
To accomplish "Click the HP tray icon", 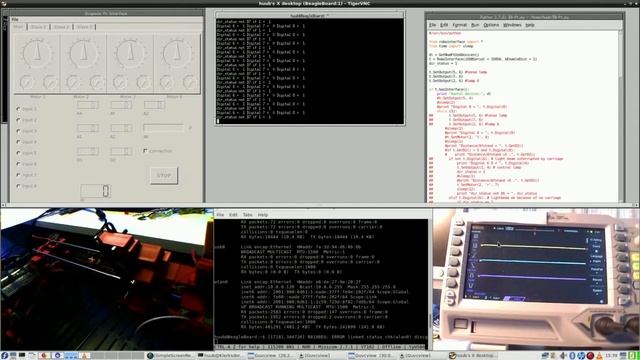I will pyautogui.click(x=581, y=356).
